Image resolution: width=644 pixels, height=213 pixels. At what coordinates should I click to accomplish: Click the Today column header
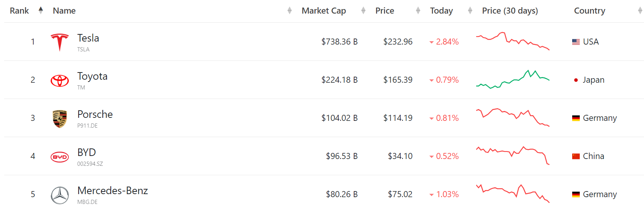pos(441,11)
